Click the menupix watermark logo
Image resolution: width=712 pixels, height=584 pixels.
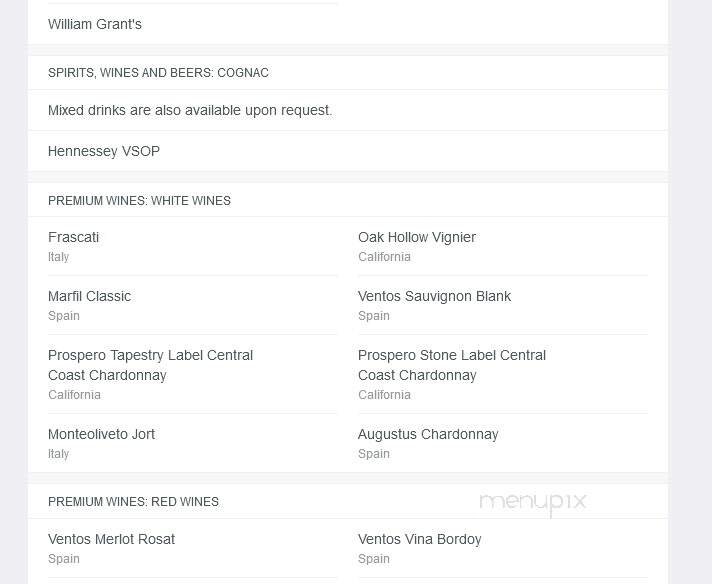[532, 503]
